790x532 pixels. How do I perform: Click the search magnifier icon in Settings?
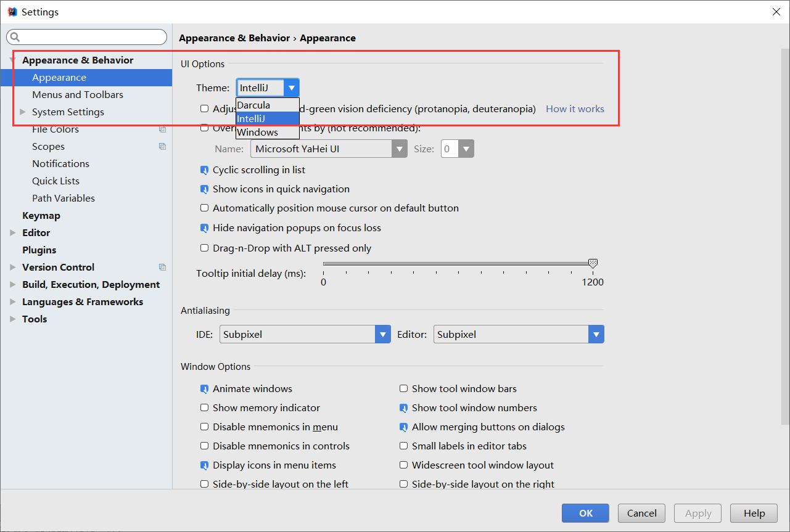[x=15, y=37]
